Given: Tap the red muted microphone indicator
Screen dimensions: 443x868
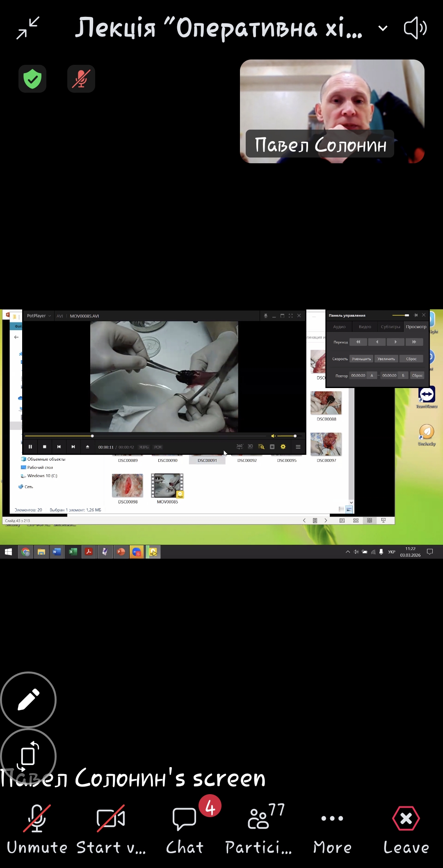Looking at the screenshot, I should [x=81, y=79].
